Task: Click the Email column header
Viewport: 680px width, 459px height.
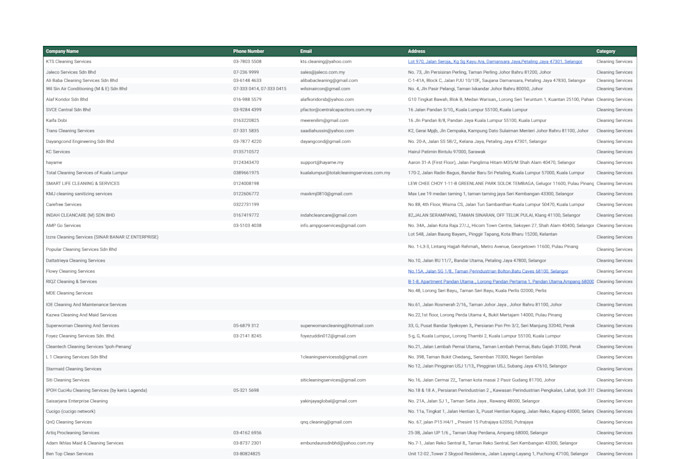Action: coord(306,51)
